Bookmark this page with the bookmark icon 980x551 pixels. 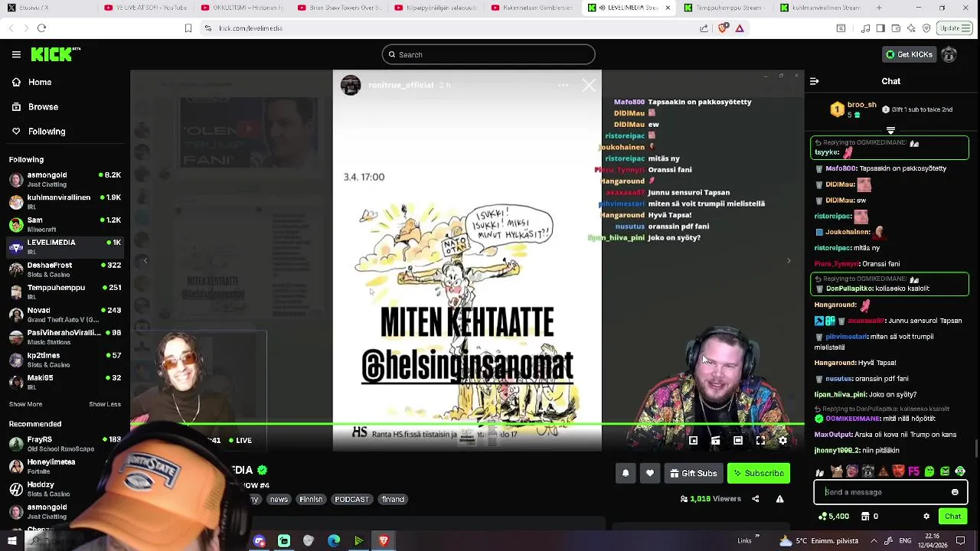click(x=188, y=28)
